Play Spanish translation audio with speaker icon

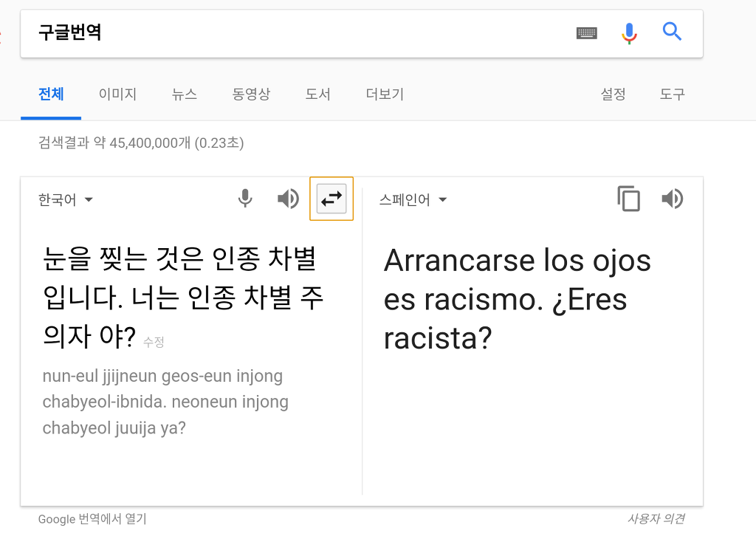[x=673, y=199]
